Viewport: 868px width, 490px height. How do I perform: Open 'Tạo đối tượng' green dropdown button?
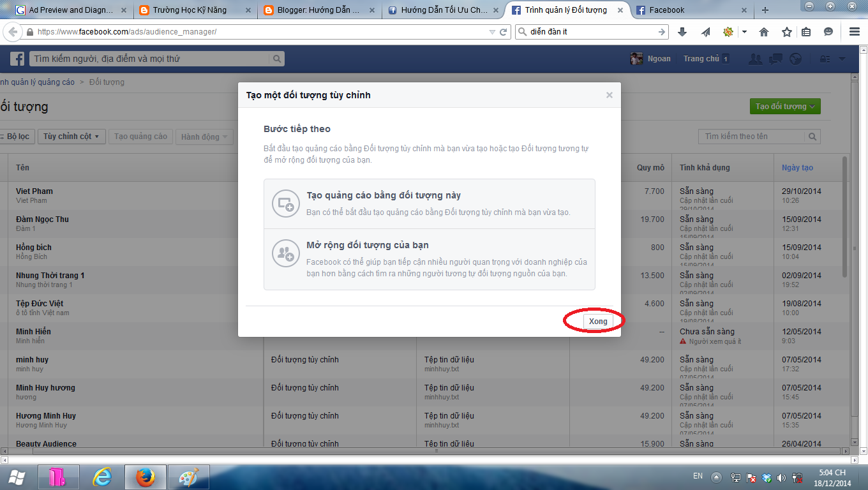click(x=785, y=107)
